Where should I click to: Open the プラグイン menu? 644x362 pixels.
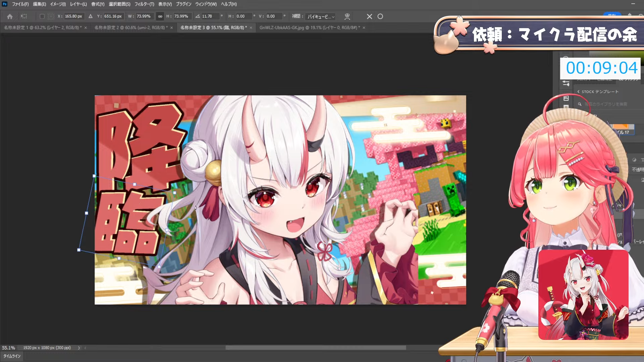tap(184, 4)
